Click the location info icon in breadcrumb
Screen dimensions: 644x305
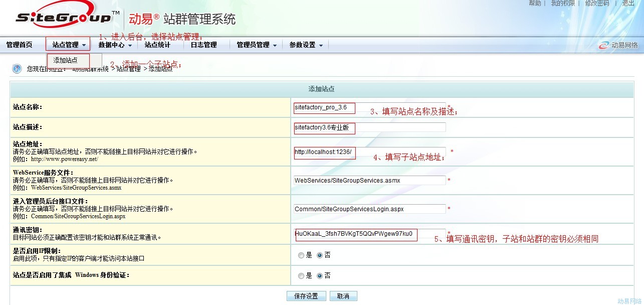pos(17,69)
